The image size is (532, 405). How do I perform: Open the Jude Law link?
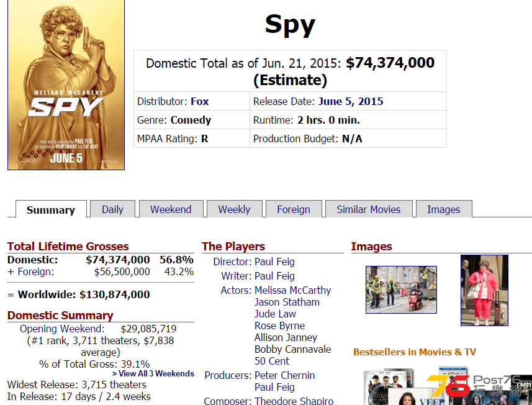(x=275, y=314)
